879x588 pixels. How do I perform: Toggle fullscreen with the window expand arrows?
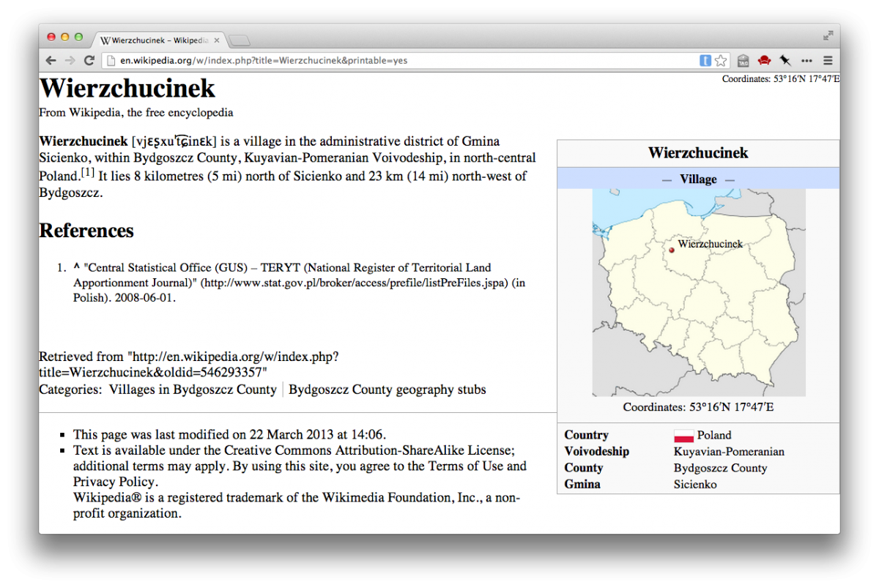(x=828, y=35)
